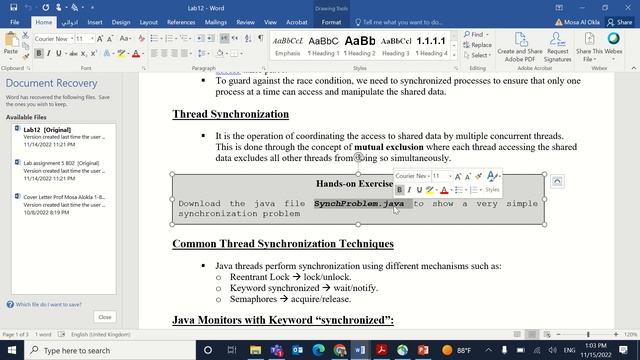The width and height of the screenshot is (640, 360).
Task: Open Word from the Windows taskbar
Action: (360, 350)
